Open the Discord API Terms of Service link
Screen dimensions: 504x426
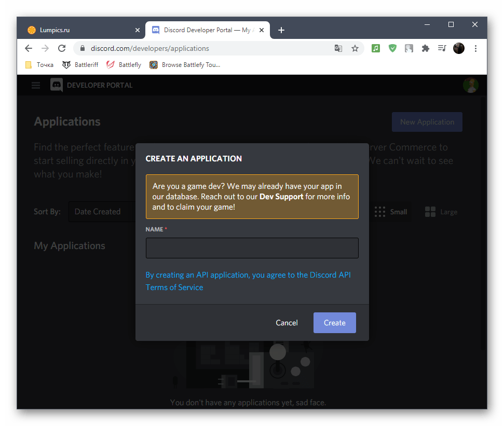(x=248, y=281)
